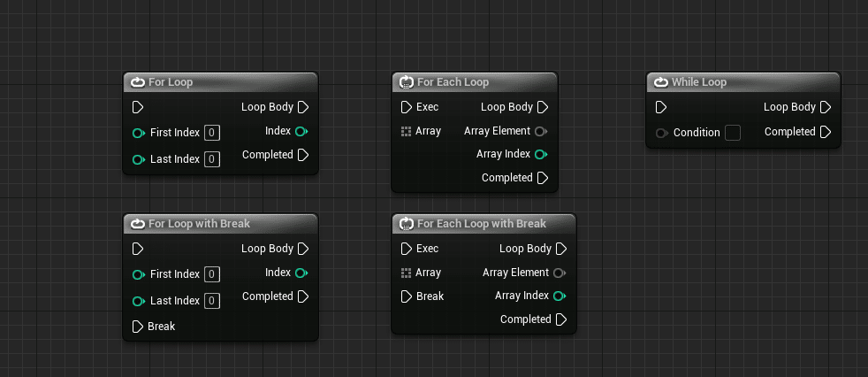Click the Array Element output pin on For Each Loop

click(541, 131)
